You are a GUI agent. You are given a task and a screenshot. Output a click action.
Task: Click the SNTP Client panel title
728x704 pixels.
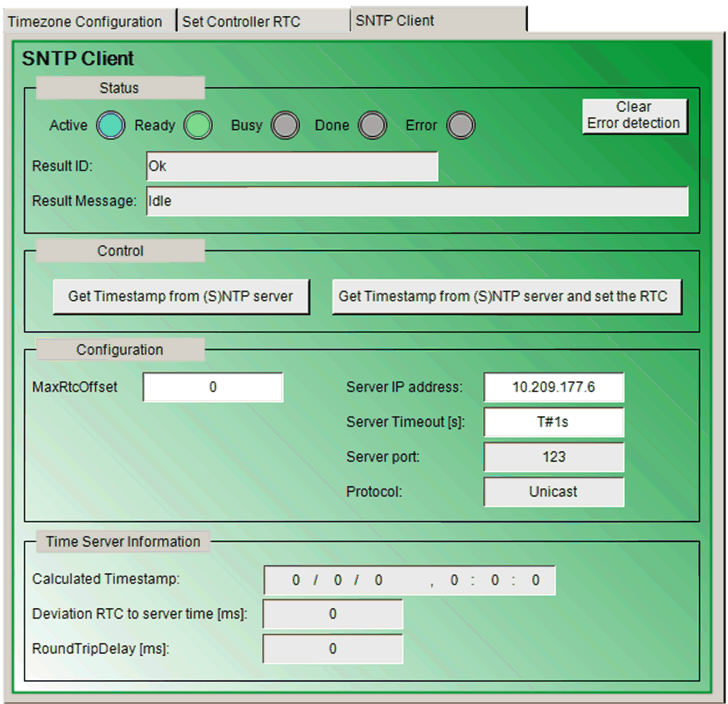click(77, 58)
